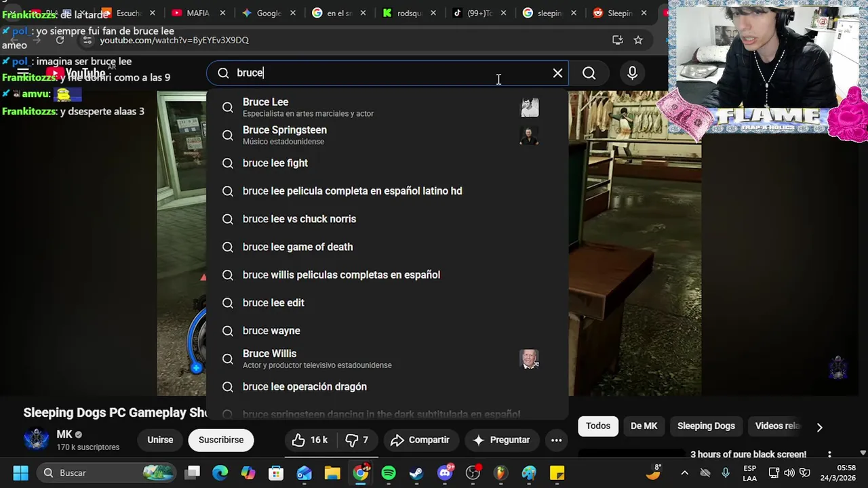Like the video (16 k)
Screen dimensions: 868x488
[310, 440]
